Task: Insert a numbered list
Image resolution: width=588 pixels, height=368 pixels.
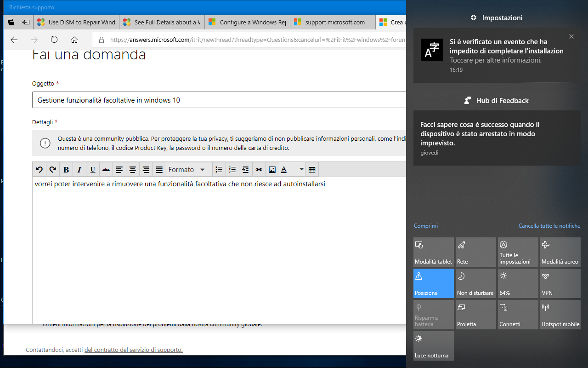Action: tap(232, 170)
